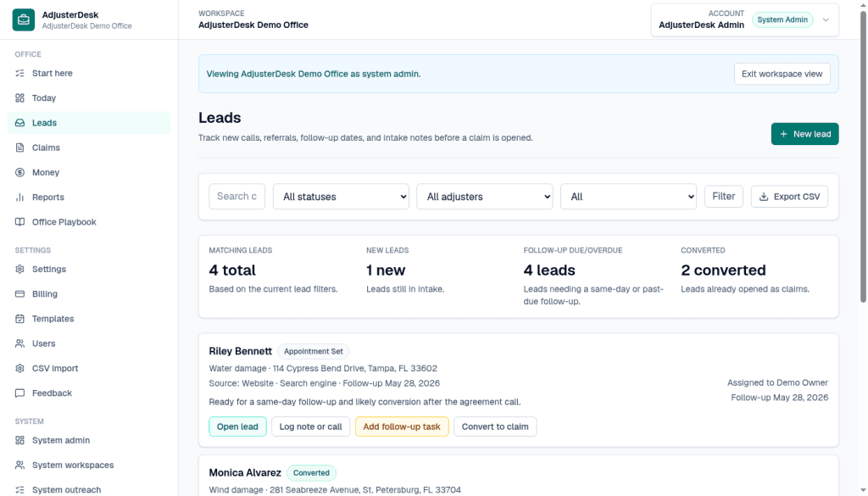Click the Templates calendar icon
This screenshot has width=868, height=496.
coord(20,319)
